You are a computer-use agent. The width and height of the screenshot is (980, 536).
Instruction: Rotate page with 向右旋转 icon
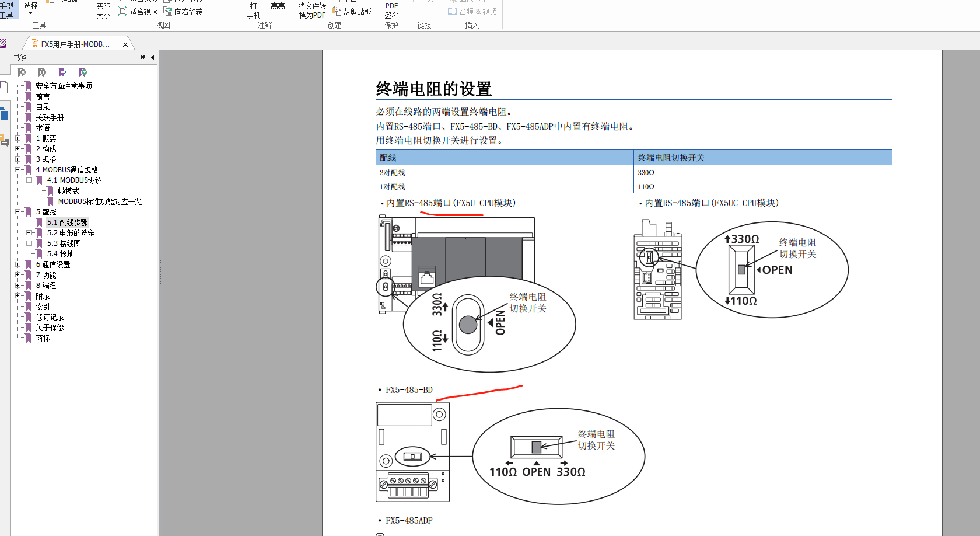click(x=168, y=12)
